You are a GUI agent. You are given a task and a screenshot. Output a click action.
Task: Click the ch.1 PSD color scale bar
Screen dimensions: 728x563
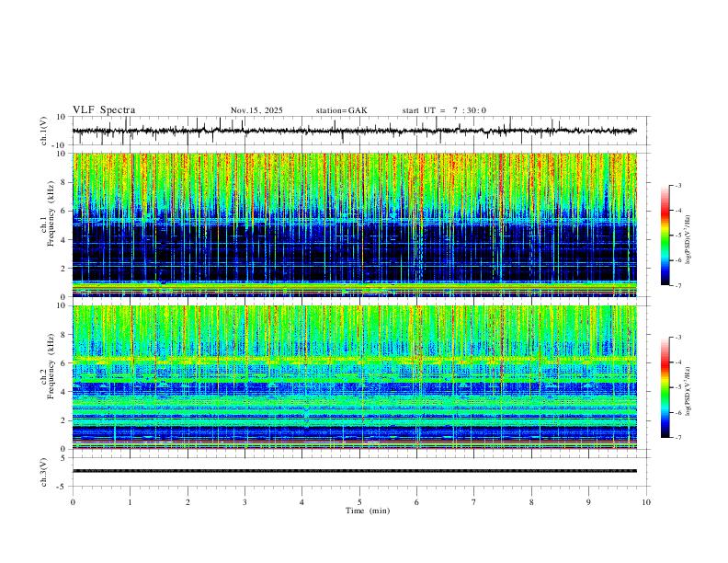(x=665, y=236)
